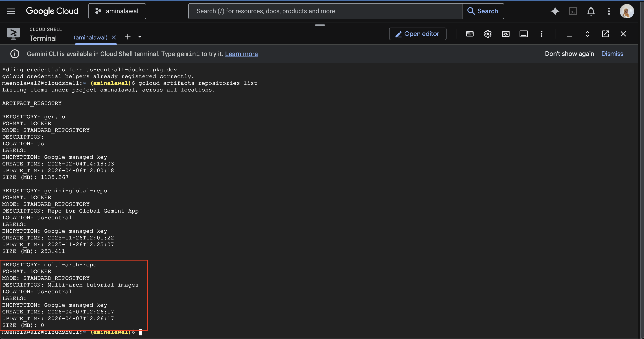Click Don't show again

pyautogui.click(x=569, y=54)
